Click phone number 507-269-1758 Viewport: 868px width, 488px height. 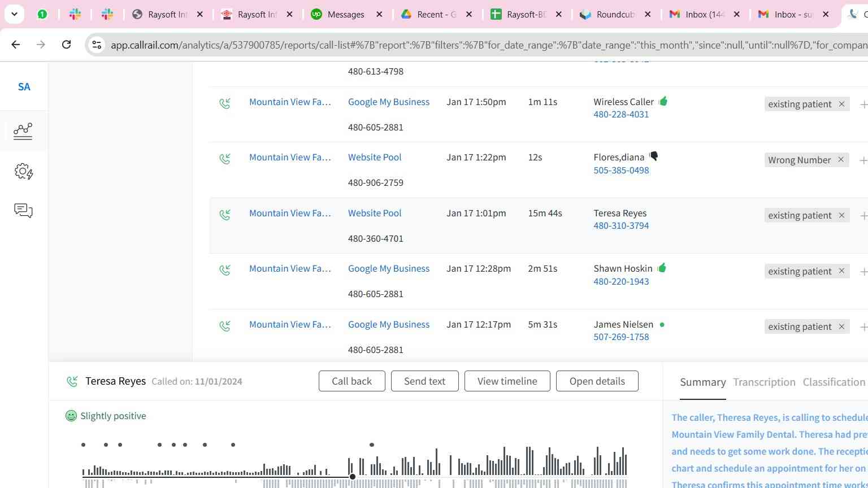click(x=621, y=337)
